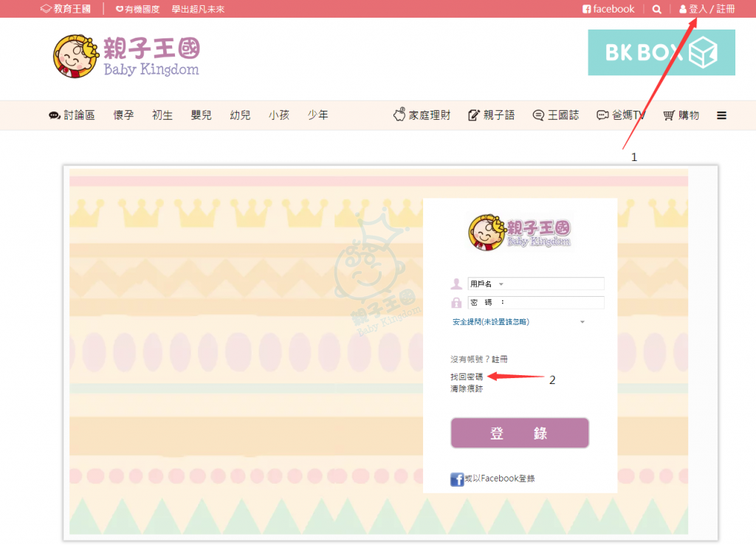The width and height of the screenshot is (756, 545).
Task: Select the 嬰兒 menu item
Action: pyautogui.click(x=201, y=115)
